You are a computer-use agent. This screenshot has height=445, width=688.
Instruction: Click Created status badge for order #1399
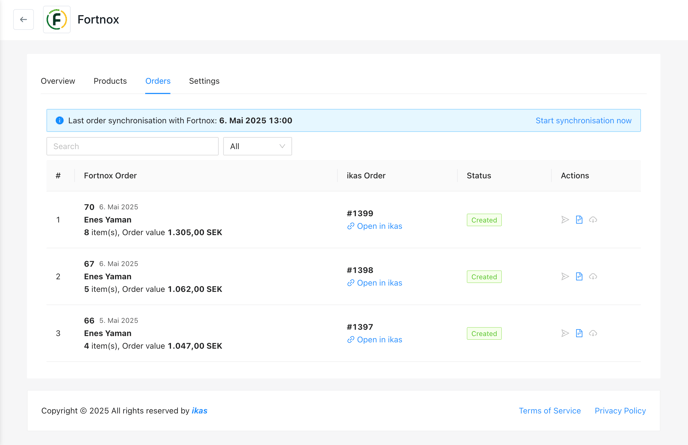pos(484,220)
